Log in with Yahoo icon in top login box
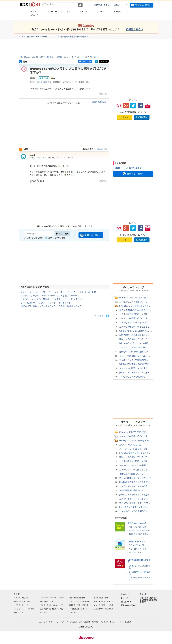 point(119,106)
